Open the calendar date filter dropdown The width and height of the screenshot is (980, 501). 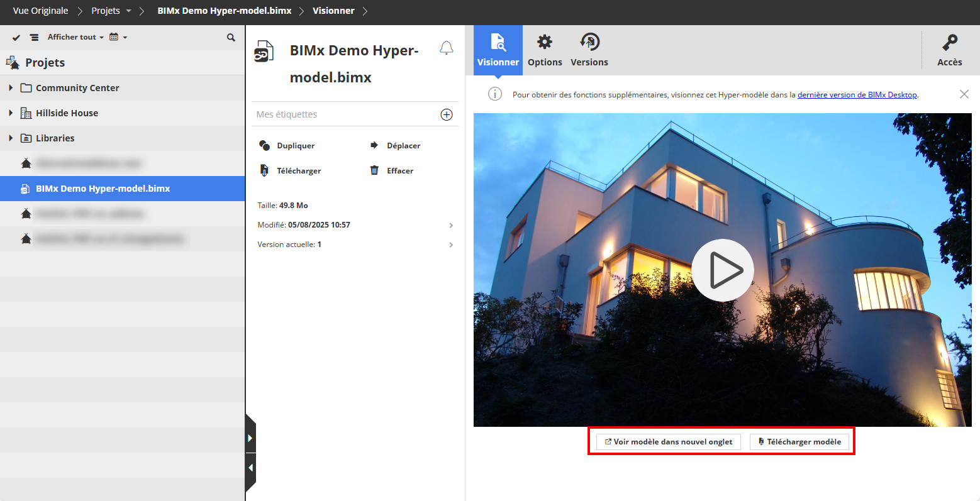point(118,38)
